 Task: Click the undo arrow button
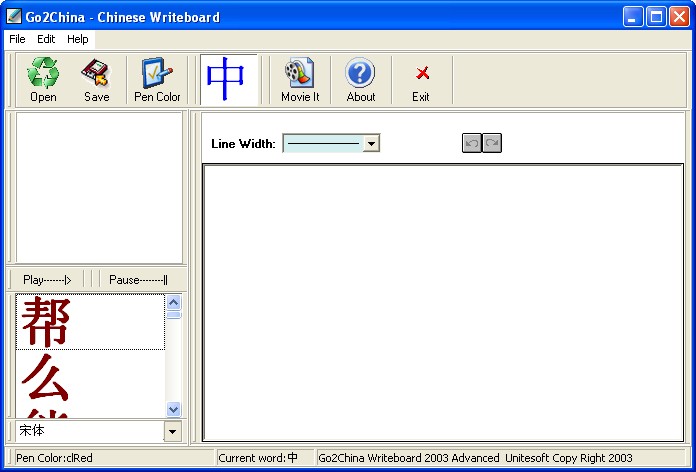471,143
